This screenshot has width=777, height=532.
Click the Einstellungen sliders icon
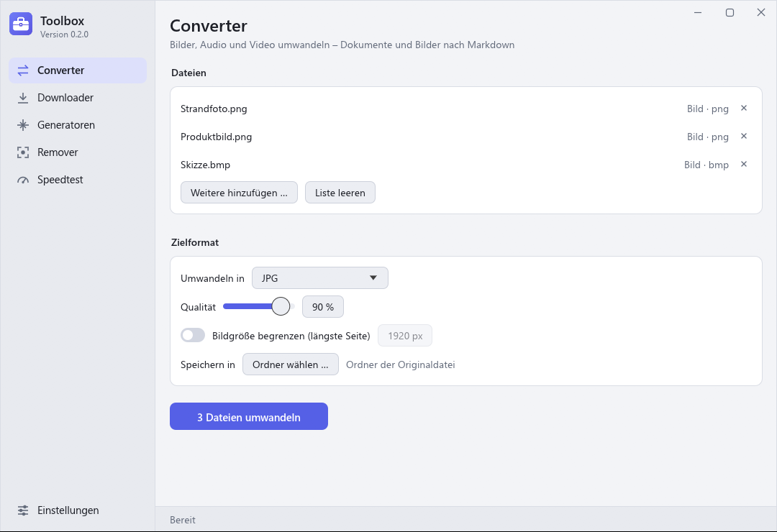(x=23, y=510)
